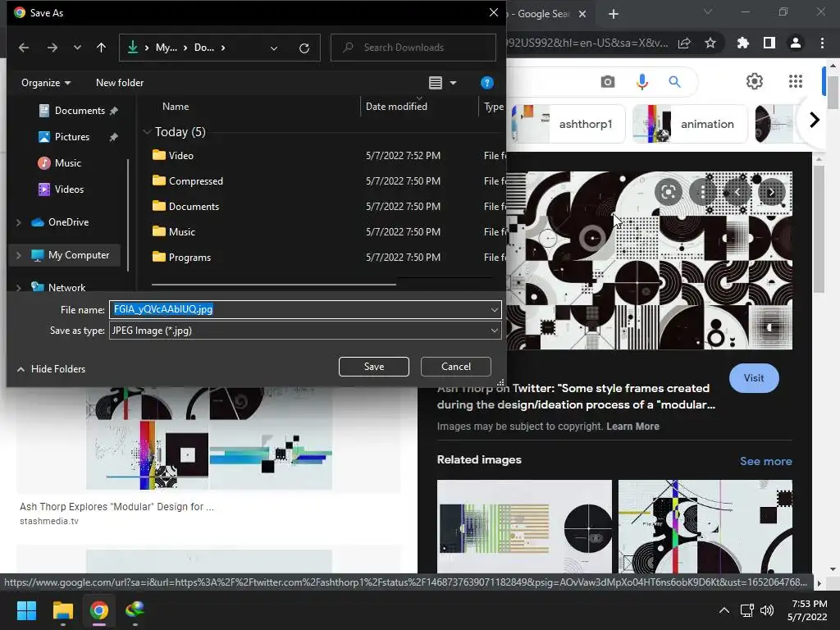The width and height of the screenshot is (840, 630).
Task: Change the file view layout icon
Action: (436, 83)
